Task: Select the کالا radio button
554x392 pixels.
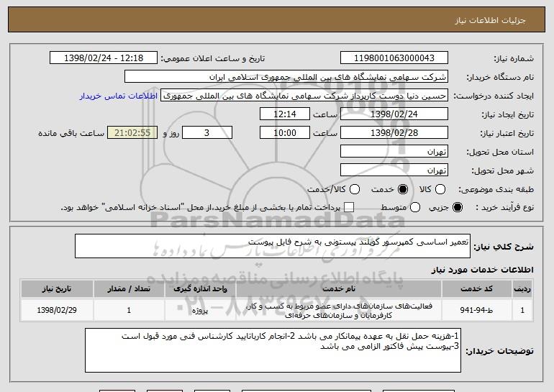Action: pos(440,189)
